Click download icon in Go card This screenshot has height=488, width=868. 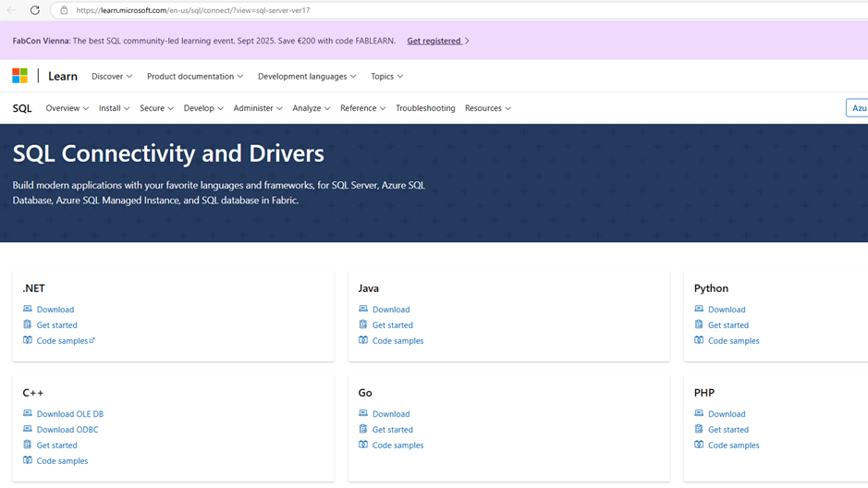[363, 413]
